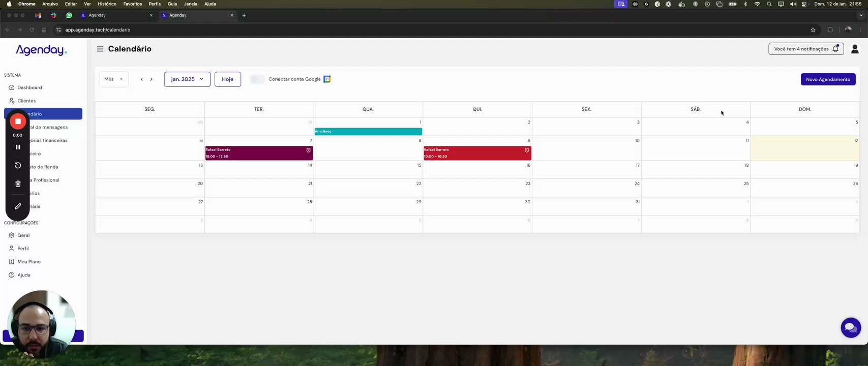868x366 pixels.
Task: Click the Hoje button
Action: [228, 79]
